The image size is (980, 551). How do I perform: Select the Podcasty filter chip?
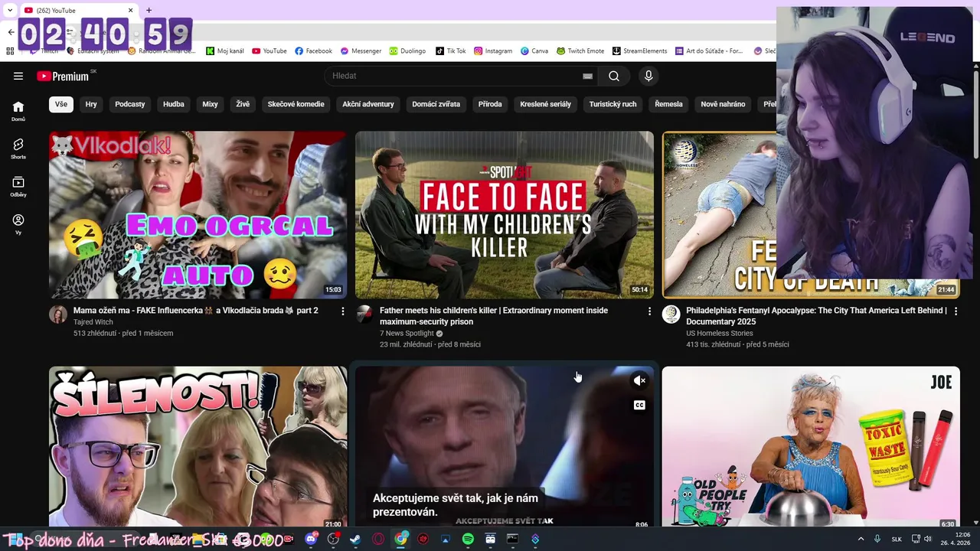tap(130, 104)
